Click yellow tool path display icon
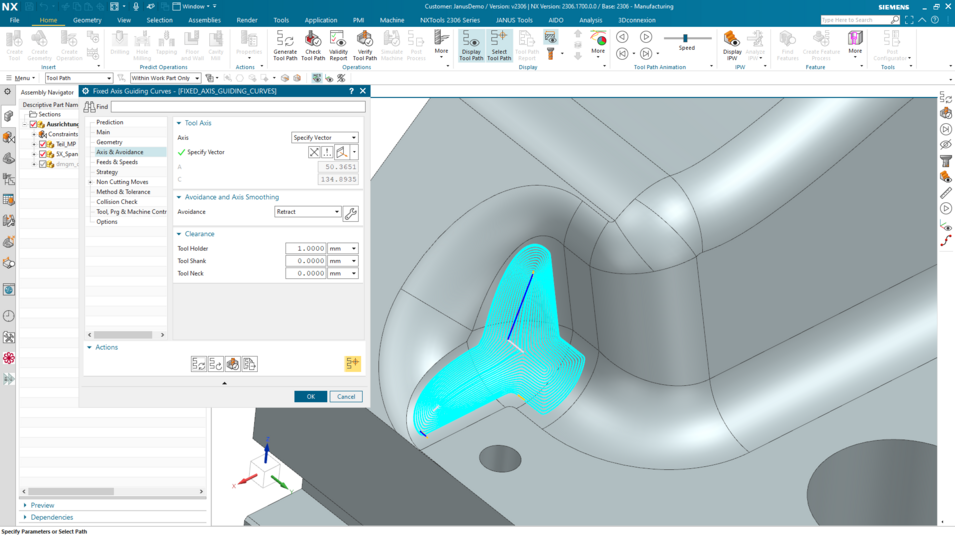 coord(353,363)
